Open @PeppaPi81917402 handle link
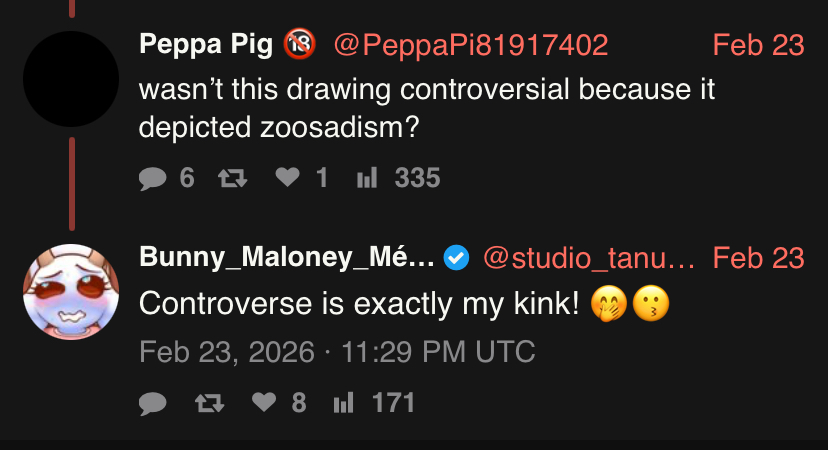The width and height of the screenshot is (828, 450). point(470,44)
